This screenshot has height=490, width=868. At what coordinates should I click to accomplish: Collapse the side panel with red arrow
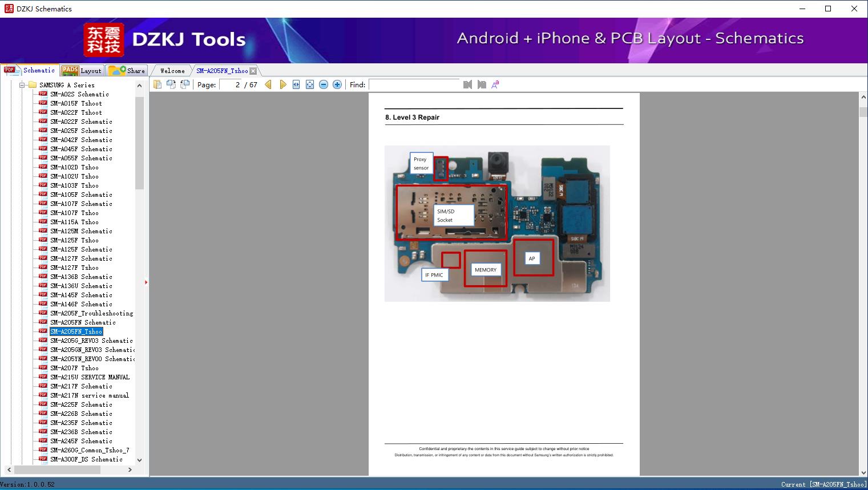pyautogui.click(x=146, y=282)
